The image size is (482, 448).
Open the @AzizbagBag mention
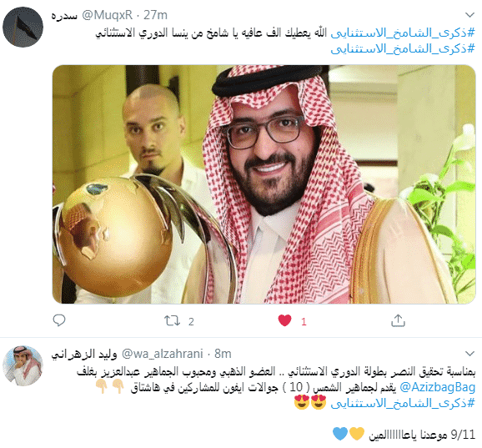coord(438,387)
